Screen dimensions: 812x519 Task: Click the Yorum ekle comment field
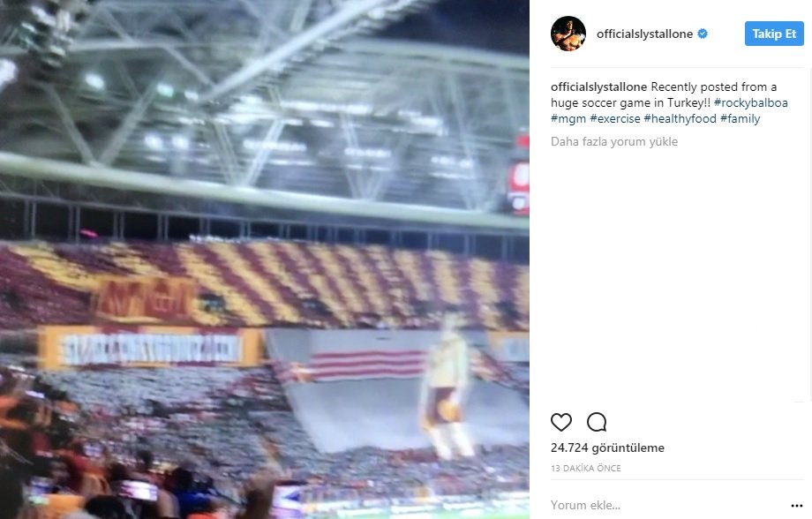(668, 505)
